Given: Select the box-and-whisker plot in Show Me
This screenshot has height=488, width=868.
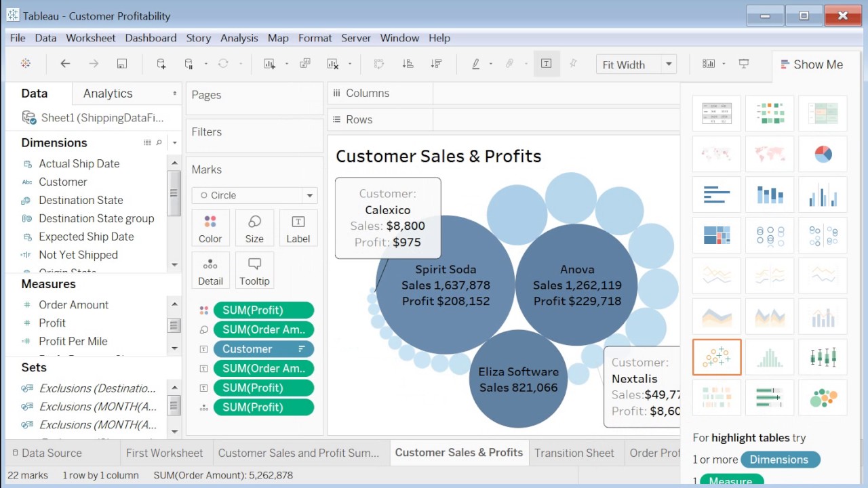Looking at the screenshot, I should [x=823, y=357].
